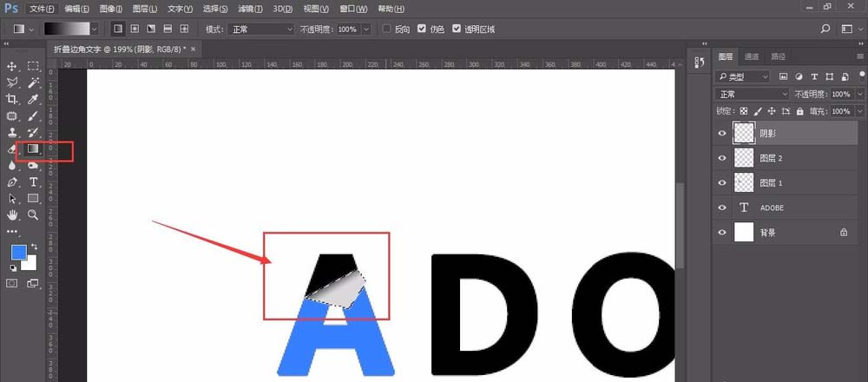Filter layers by pixel layers
The image size is (868, 382).
(x=783, y=77)
